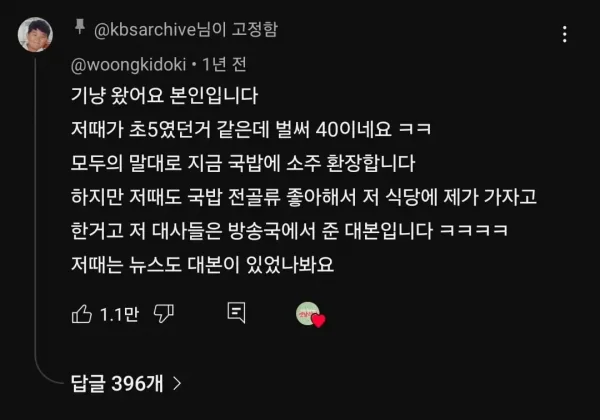600x420 pixels.
Task: Click the line about 방송국에서 준 대본입니다
Action: [289, 231]
